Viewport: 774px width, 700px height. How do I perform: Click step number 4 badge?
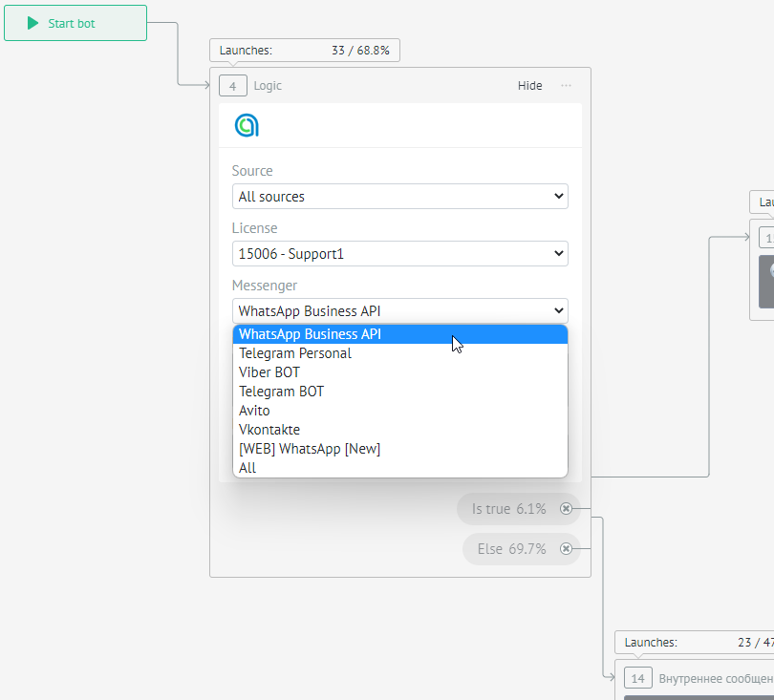pos(233,86)
